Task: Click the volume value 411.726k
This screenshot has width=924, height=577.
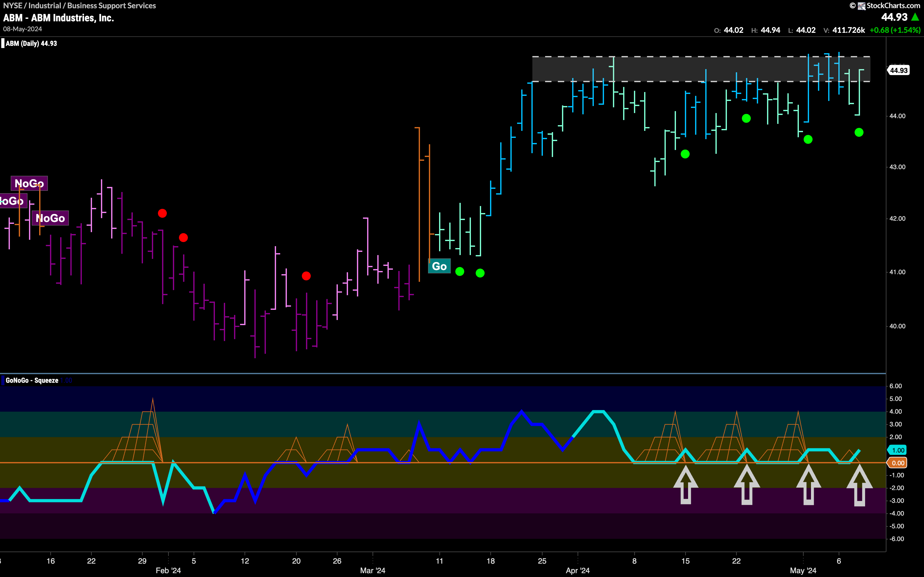Action: click(849, 30)
